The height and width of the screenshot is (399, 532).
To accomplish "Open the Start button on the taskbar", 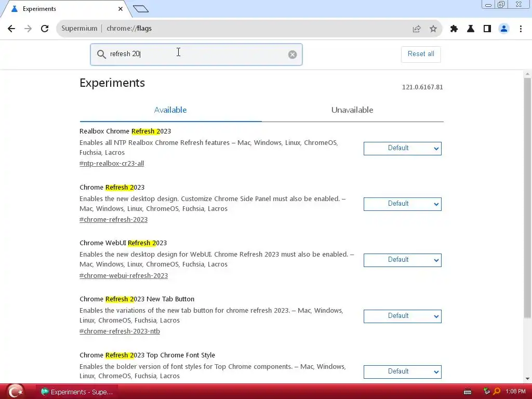I will (15, 392).
